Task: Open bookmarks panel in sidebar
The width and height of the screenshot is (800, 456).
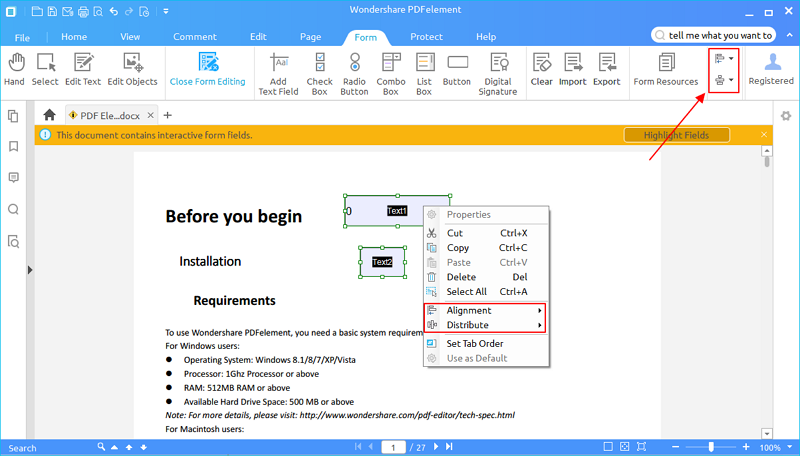Action: coord(13,147)
